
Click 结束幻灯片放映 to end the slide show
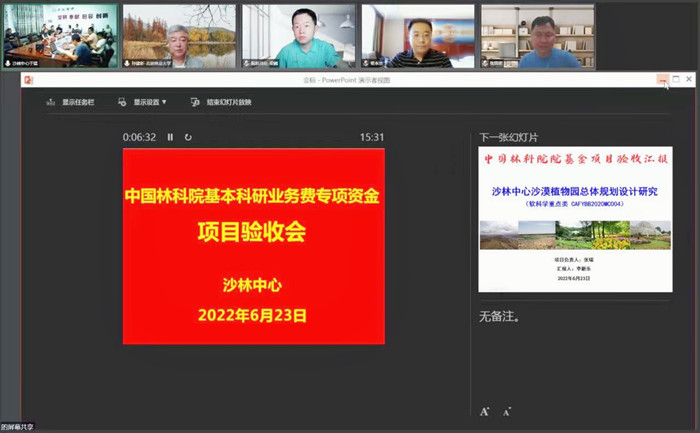[x=221, y=102]
